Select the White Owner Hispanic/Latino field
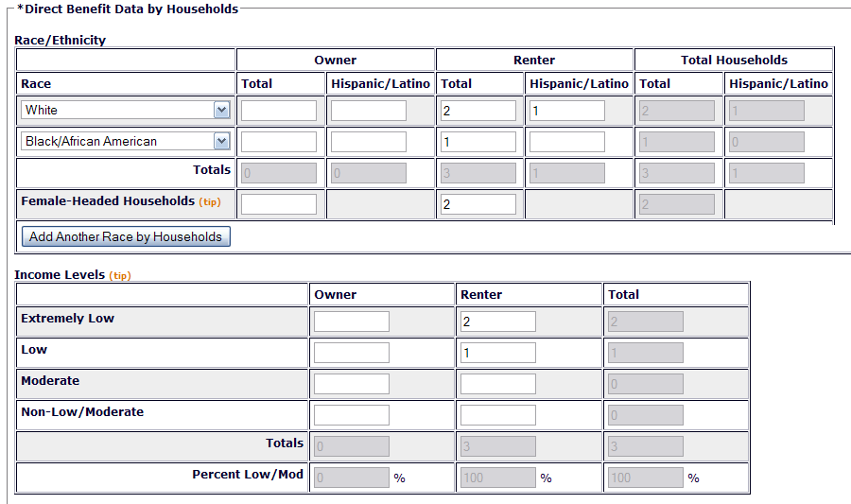This screenshot has width=851, height=504. coord(369,111)
